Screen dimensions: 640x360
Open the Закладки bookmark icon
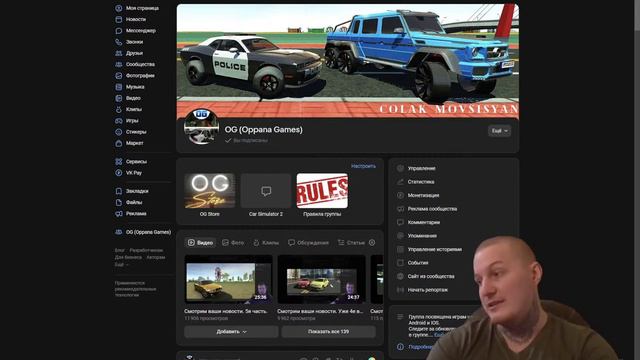coord(119,191)
